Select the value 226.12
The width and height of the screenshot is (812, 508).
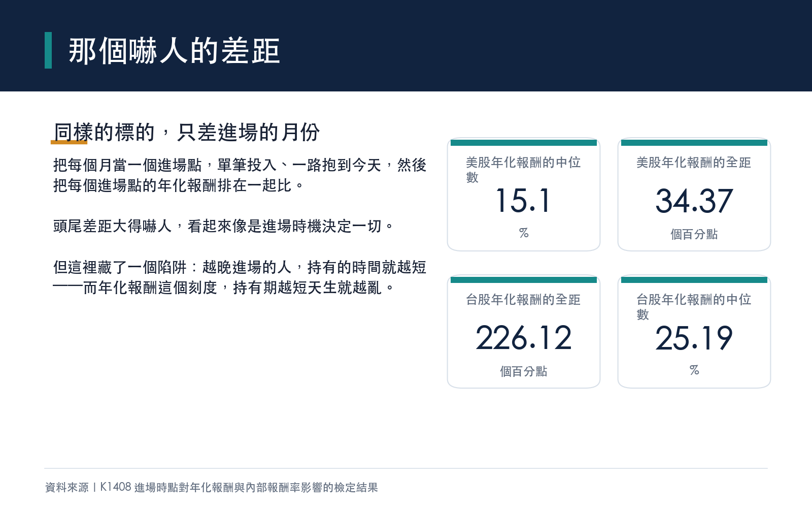(x=523, y=338)
